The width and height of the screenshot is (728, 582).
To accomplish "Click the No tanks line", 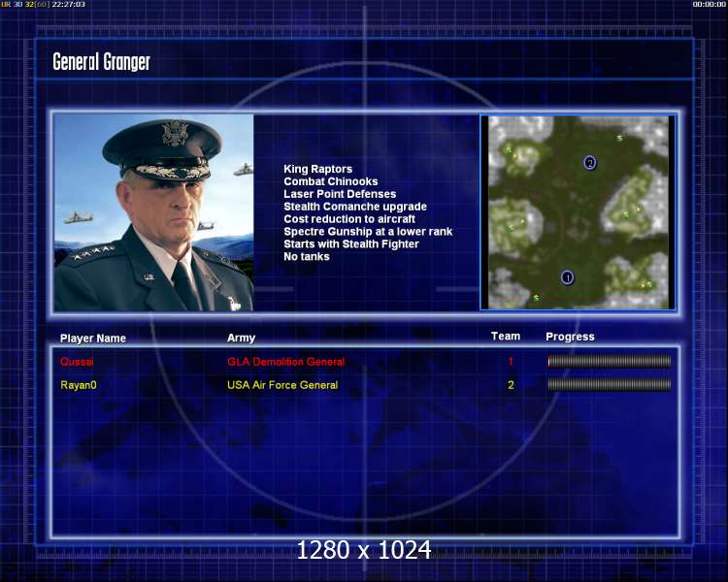I will (x=307, y=257).
